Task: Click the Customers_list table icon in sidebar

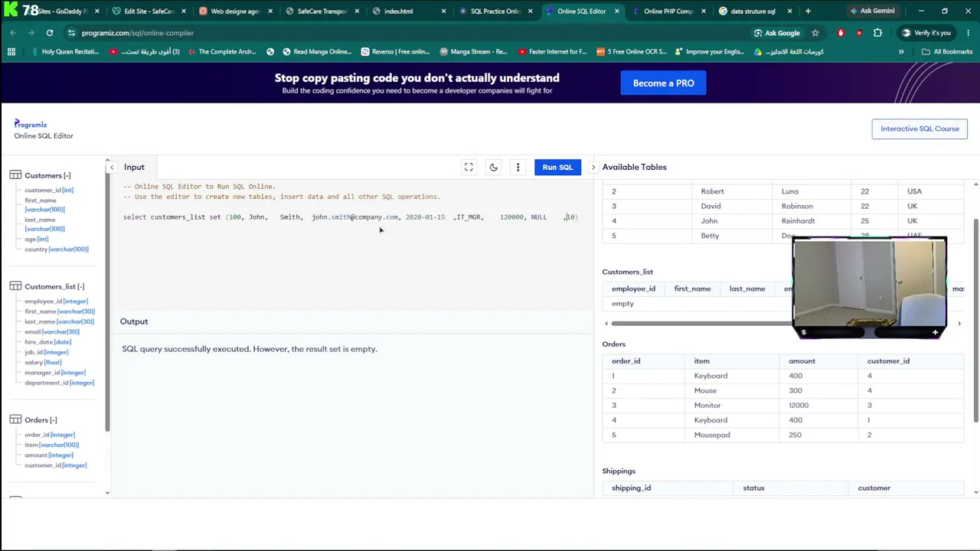Action: (x=15, y=286)
